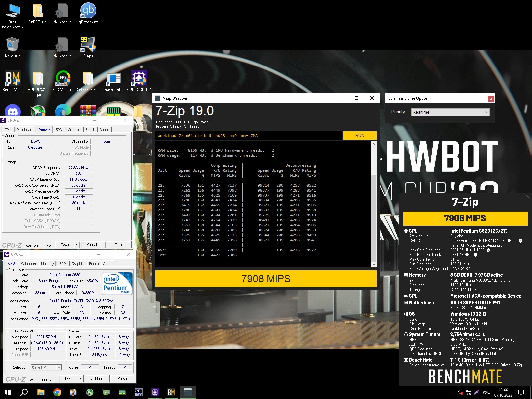Open the GPUPI 3.2 Legacy folder icon

[x=38, y=83]
